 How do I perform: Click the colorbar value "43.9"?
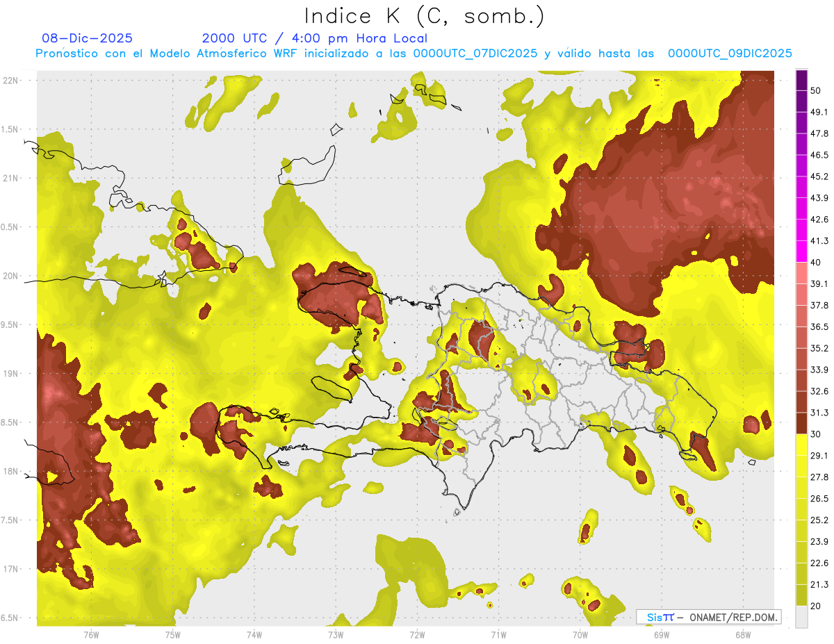point(819,198)
